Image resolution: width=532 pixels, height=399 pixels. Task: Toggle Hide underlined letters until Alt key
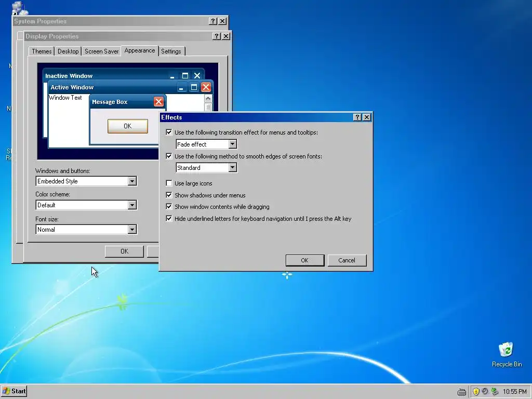click(x=169, y=219)
